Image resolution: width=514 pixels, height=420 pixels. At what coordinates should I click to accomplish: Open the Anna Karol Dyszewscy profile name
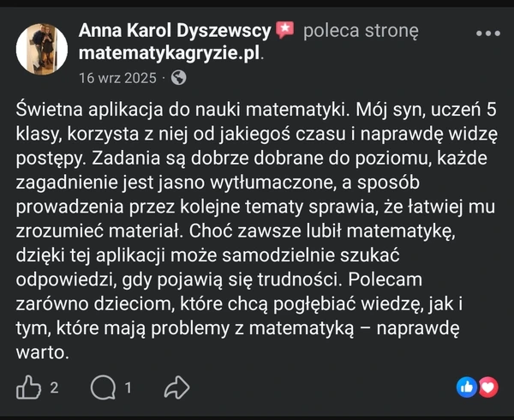point(175,31)
